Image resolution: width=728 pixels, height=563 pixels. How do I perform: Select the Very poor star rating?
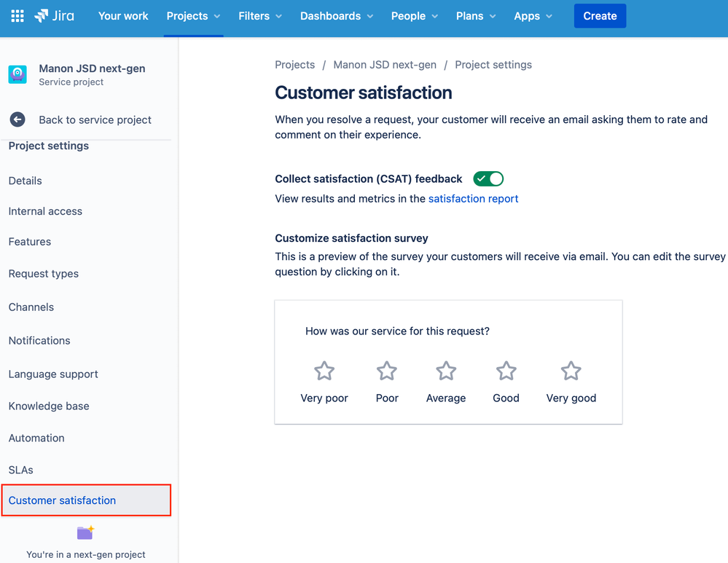324,371
